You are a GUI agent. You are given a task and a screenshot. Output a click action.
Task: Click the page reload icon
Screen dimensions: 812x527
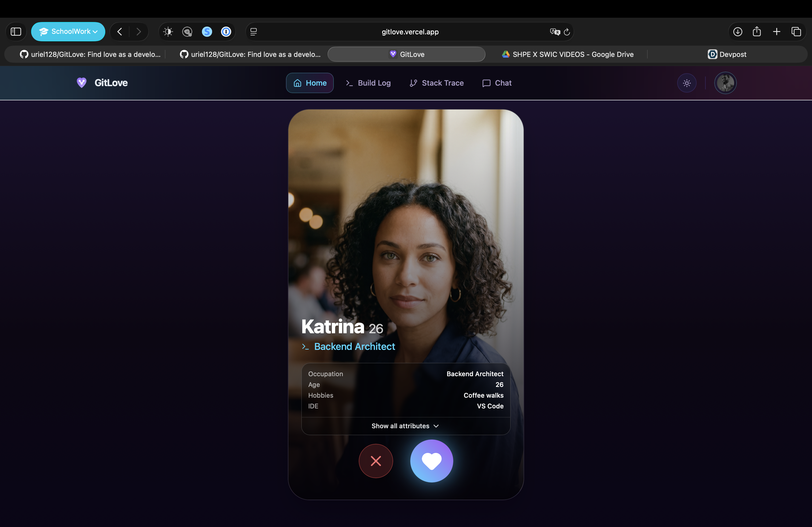[567, 32]
